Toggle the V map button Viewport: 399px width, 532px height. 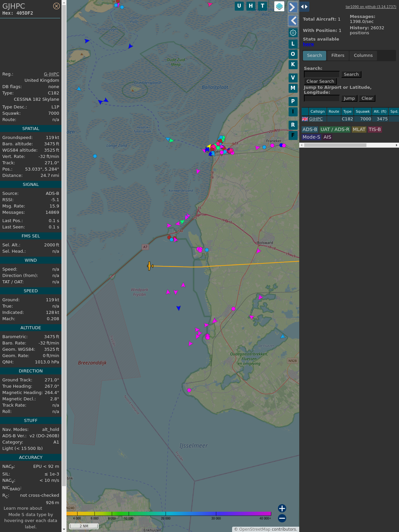293,78
